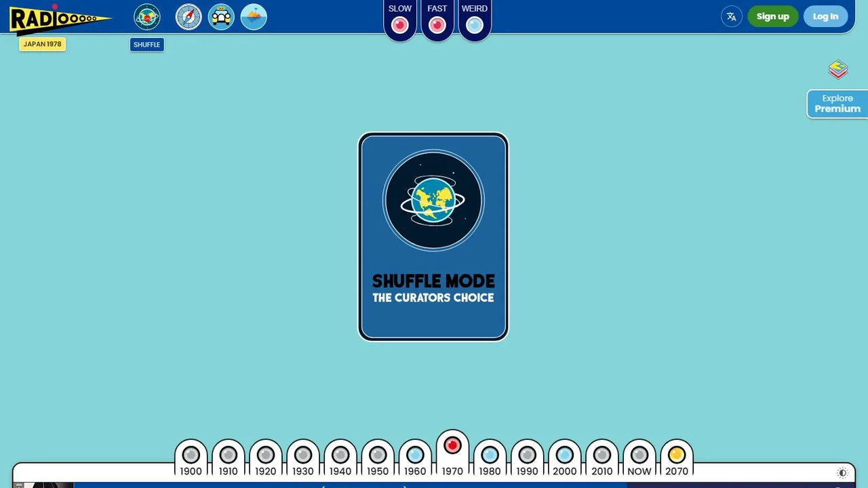Viewport: 868px width, 488px height.
Task: Open Explore Premium
Action: click(837, 104)
